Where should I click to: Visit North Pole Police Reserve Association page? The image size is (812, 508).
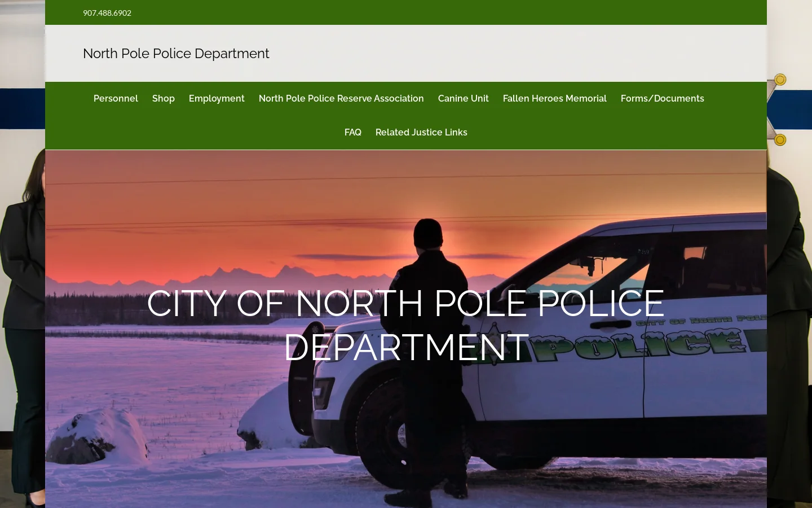click(x=341, y=98)
